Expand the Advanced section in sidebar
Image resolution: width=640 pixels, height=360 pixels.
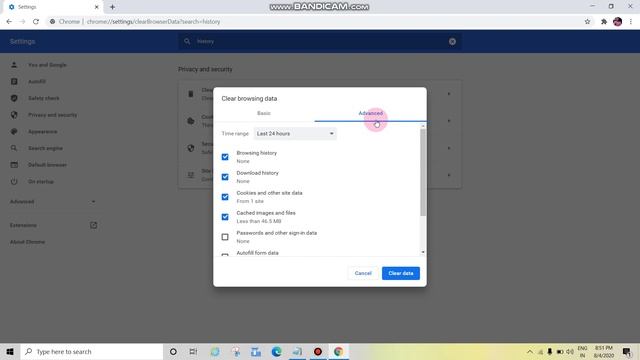pos(53,202)
